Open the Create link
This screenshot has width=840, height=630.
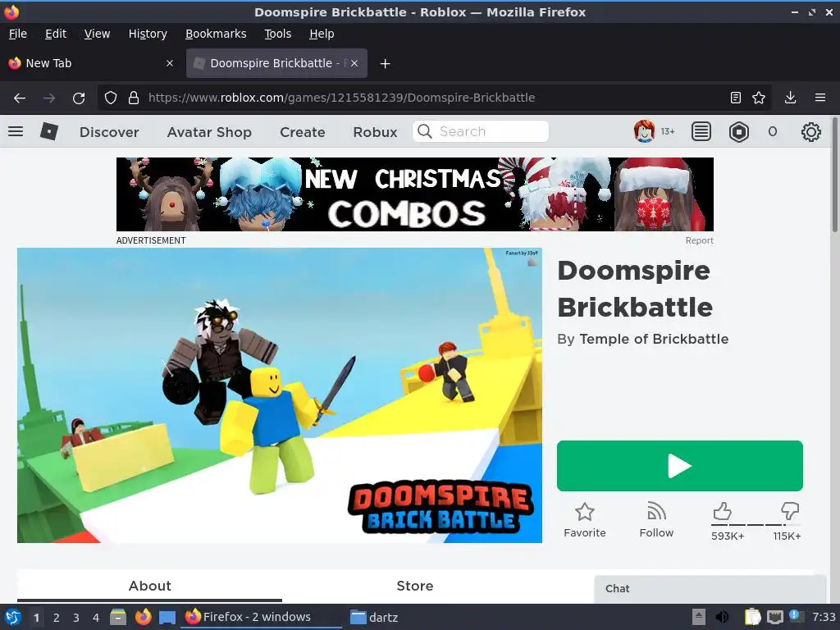click(x=302, y=132)
